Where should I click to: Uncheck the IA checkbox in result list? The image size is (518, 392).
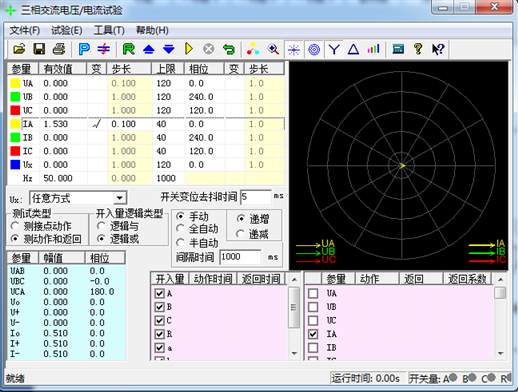coord(313,334)
